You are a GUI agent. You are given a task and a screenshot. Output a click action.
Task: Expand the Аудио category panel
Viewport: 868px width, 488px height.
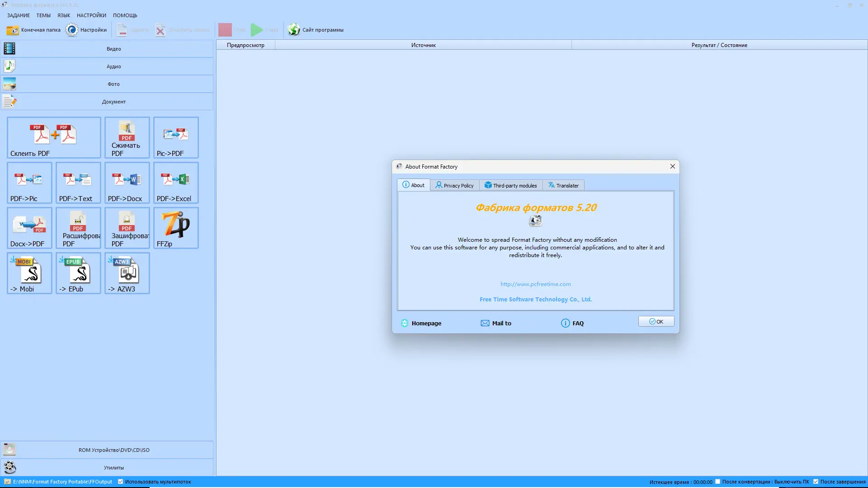point(113,66)
